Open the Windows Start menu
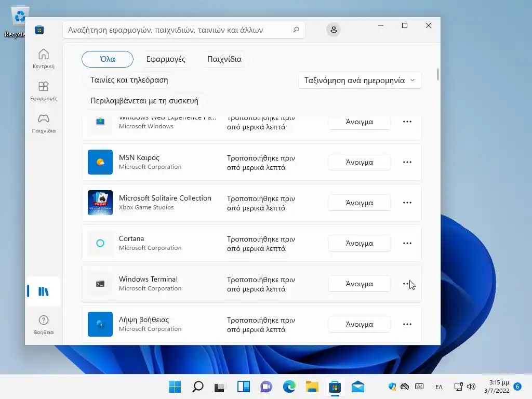This screenshot has width=532, height=399. coord(175,387)
